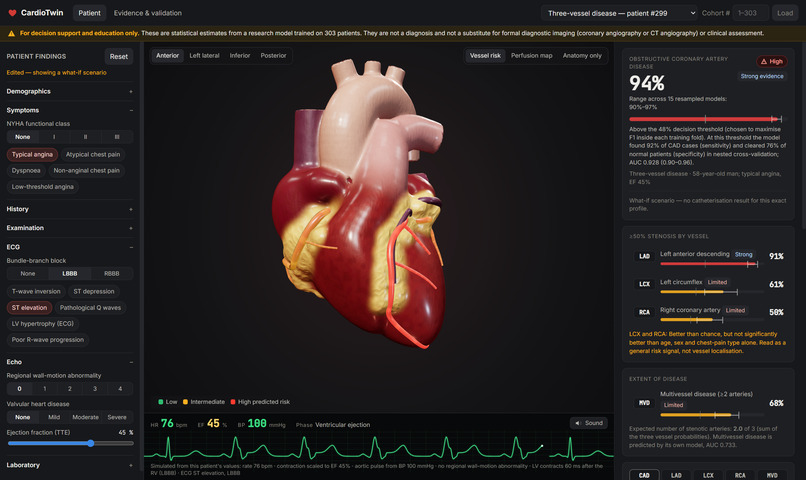The image size is (806, 480).
Task: Click the LCX vessel badge
Action: pyautogui.click(x=644, y=284)
